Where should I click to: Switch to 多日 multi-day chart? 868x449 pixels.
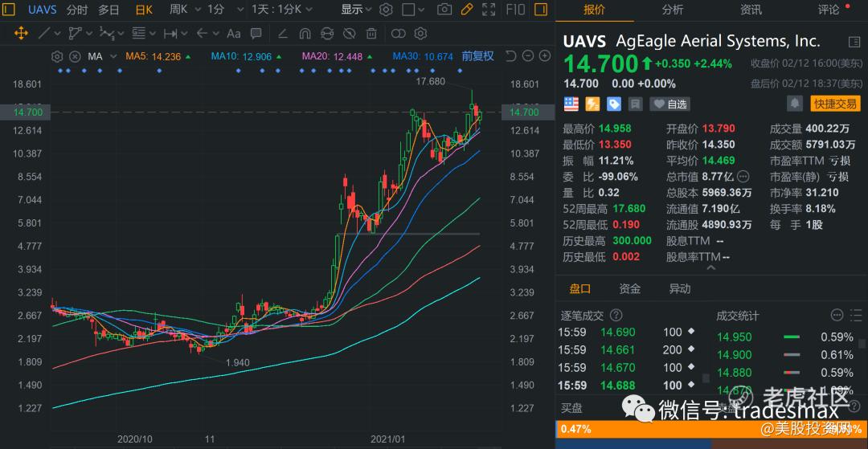tap(108, 10)
